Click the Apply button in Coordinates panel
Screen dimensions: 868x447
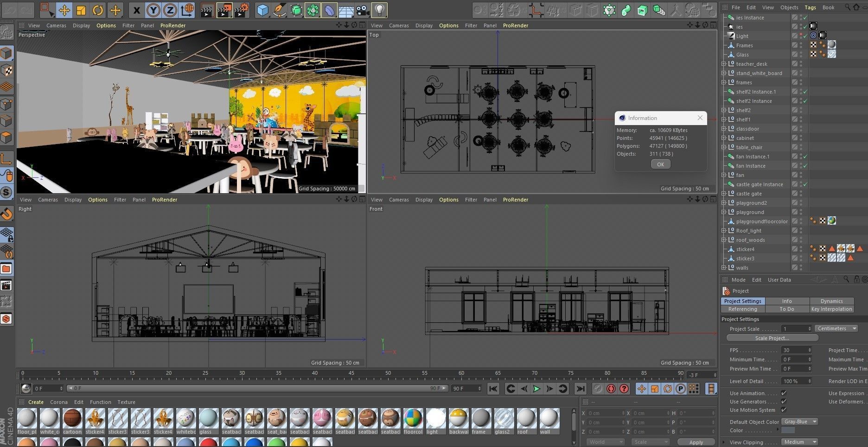pyautogui.click(x=696, y=442)
